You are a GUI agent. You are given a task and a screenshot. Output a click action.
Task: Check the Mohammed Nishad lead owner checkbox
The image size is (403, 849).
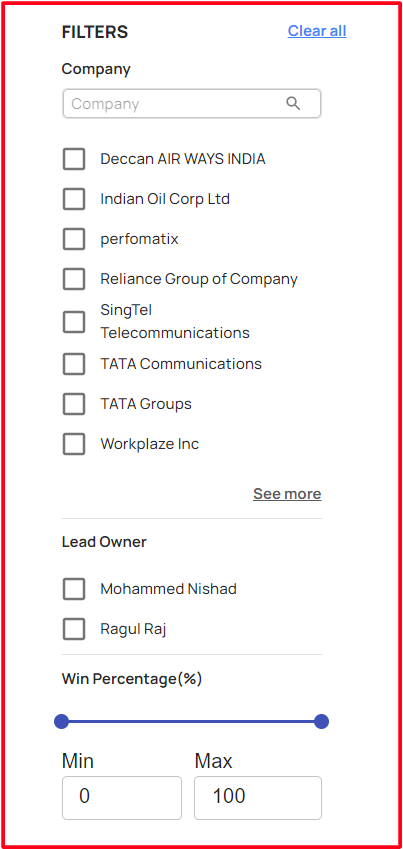click(74, 589)
